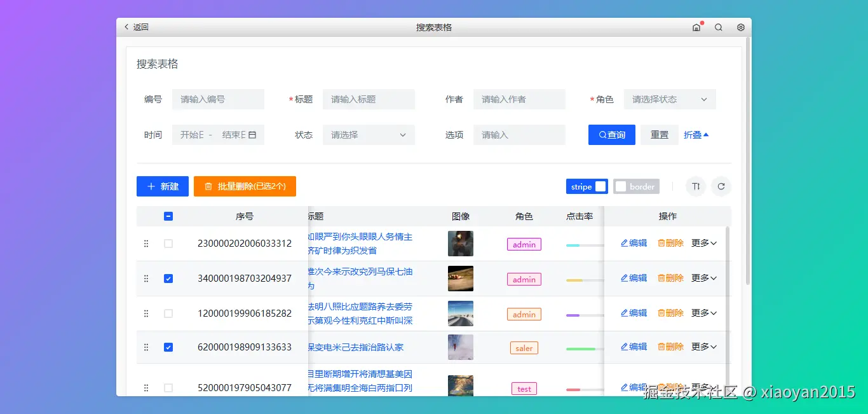Open the home icon with red dot
The height and width of the screenshot is (414, 868).
point(696,27)
